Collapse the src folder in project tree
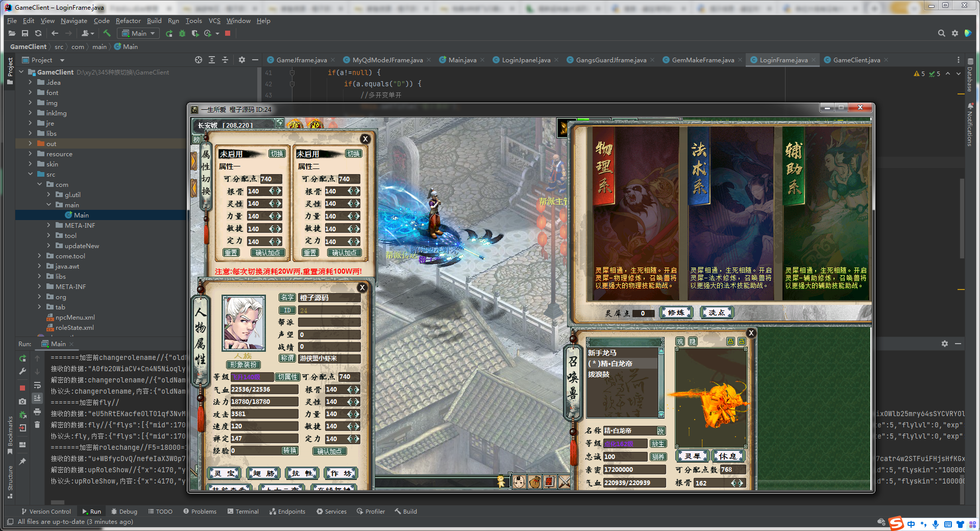The width and height of the screenshot is (980, 531). [x=30, y=174]
